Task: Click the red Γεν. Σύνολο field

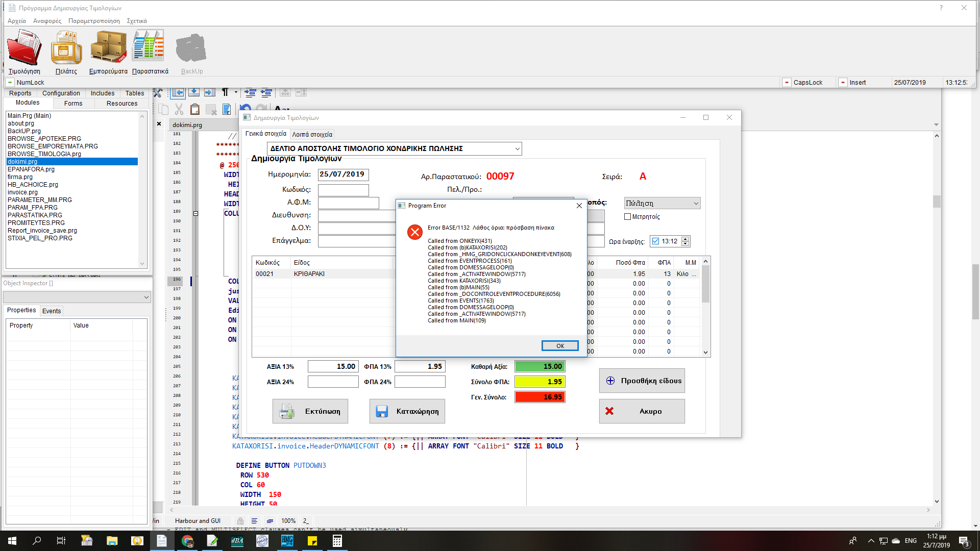Action: 540,397
